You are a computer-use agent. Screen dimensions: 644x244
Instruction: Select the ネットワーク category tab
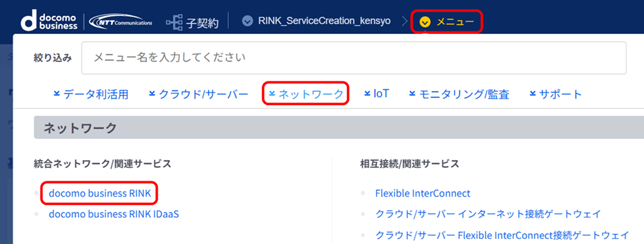(306, 94)
